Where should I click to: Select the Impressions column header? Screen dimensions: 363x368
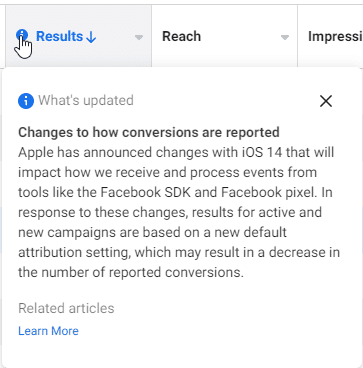pos(335,37)
